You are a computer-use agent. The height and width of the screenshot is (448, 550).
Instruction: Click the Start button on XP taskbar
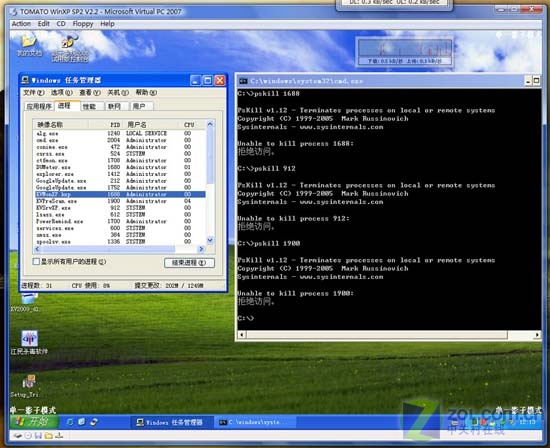34,421
